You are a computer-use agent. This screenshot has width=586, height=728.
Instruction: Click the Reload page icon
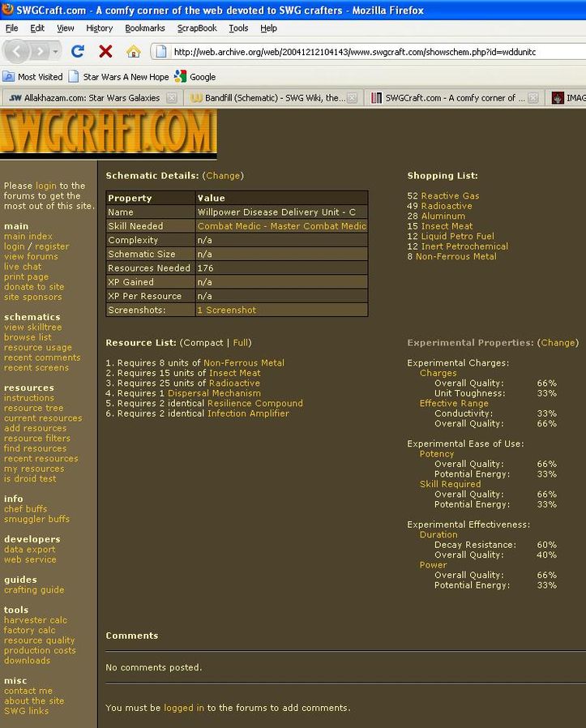click(x=78, y=51)
